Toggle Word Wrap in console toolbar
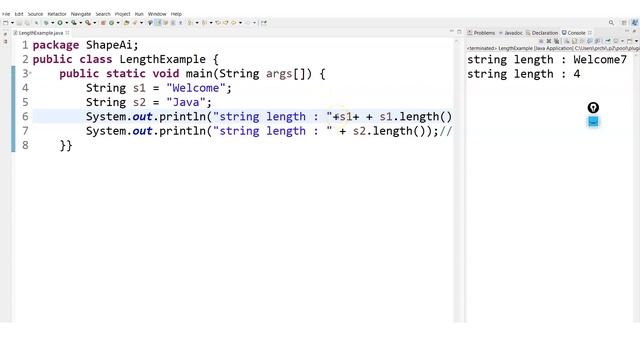Screen dimensions: 640x360 pyautogui.click(x=581, y=41)
